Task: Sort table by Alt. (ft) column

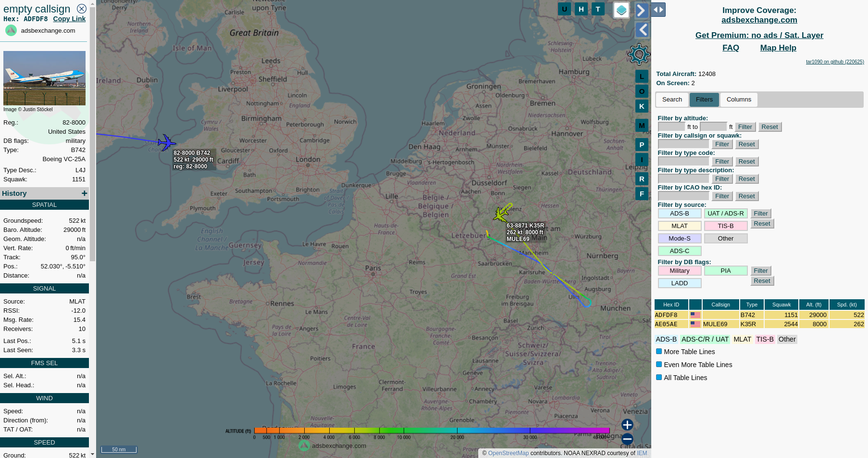Action: [814, 305]
